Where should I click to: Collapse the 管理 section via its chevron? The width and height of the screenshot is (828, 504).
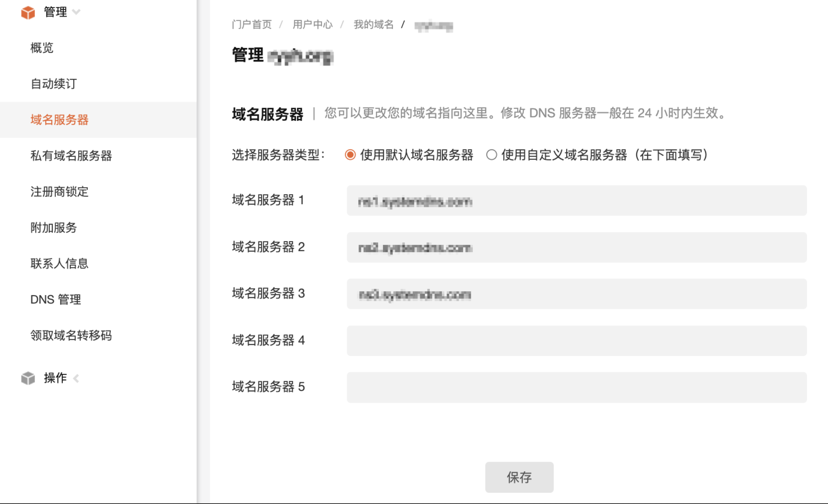click(77, 12)
